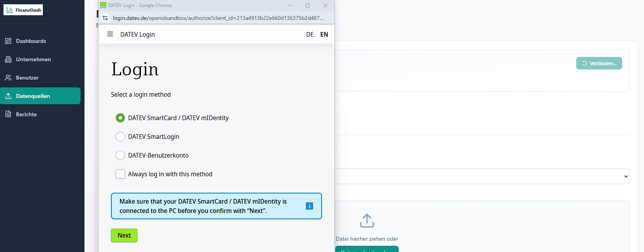Enable Always log in with this method

coord(120,174)
